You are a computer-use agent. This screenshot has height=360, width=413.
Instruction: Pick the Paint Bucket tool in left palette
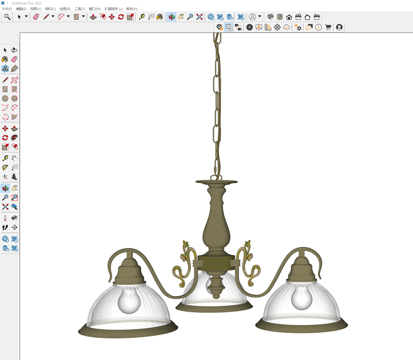click(x=5, y=59)
